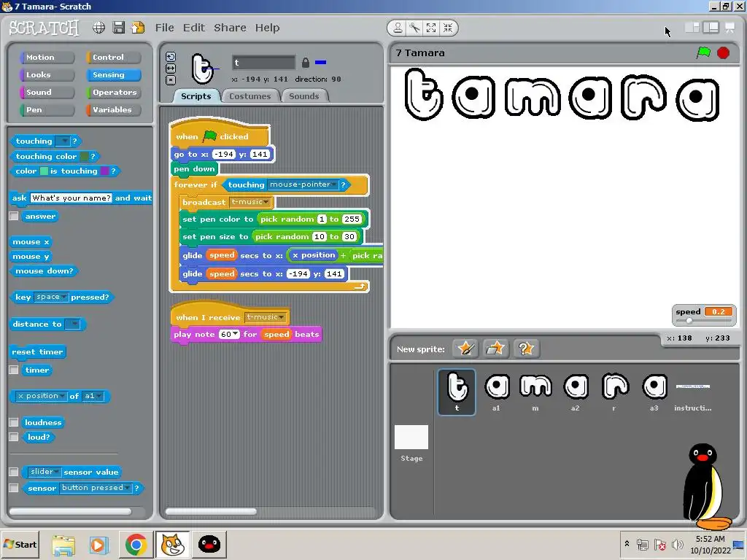
Task: Open Chrome from taskbar
Action: click(x=136, y=544)
